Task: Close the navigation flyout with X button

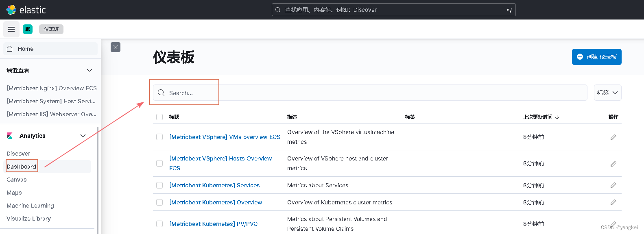Action: pyautogui.click(x=116, y=47)
